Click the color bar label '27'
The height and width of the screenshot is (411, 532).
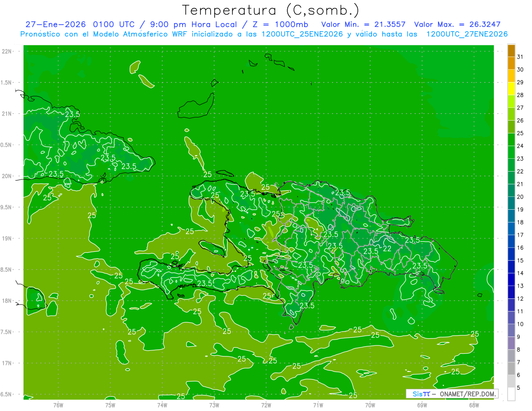[x=520, y=108]
